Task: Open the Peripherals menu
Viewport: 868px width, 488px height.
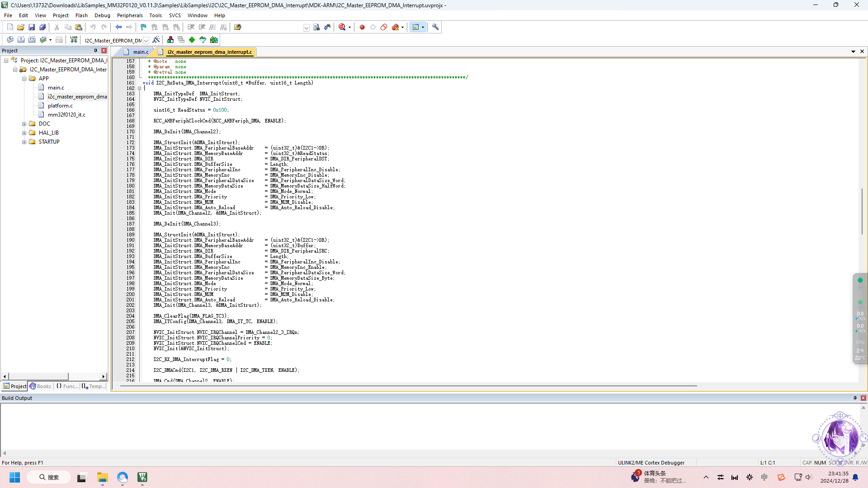Action: pyautogui.click(x=129, y=15)
